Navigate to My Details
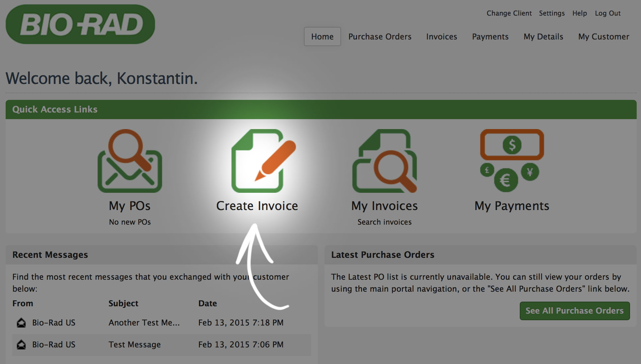Screen dimensions: 641x364 (543, 36)
